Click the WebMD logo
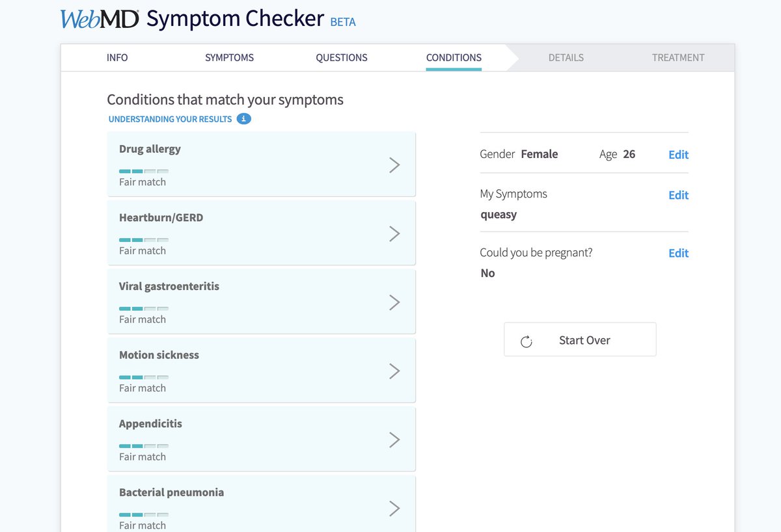 100,19
